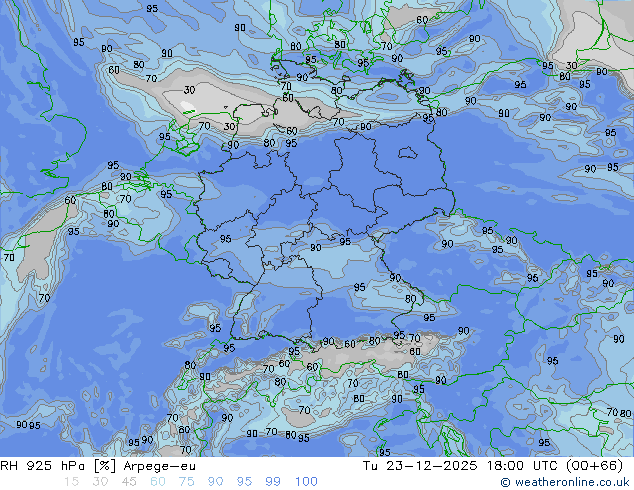The height and width of the screenshot is (490, 634).
Task: Select the legend value 15
Action: [x=72, y=482]
